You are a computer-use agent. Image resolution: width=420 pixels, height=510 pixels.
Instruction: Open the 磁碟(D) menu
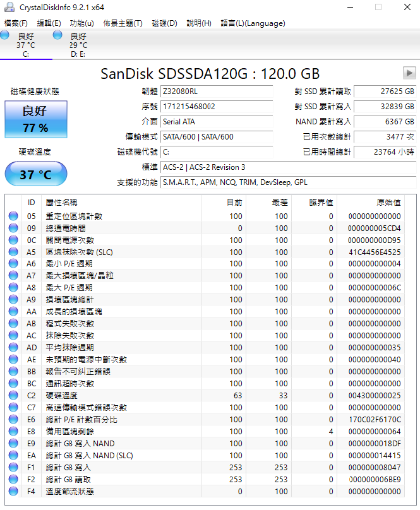(x=164, y=23)
